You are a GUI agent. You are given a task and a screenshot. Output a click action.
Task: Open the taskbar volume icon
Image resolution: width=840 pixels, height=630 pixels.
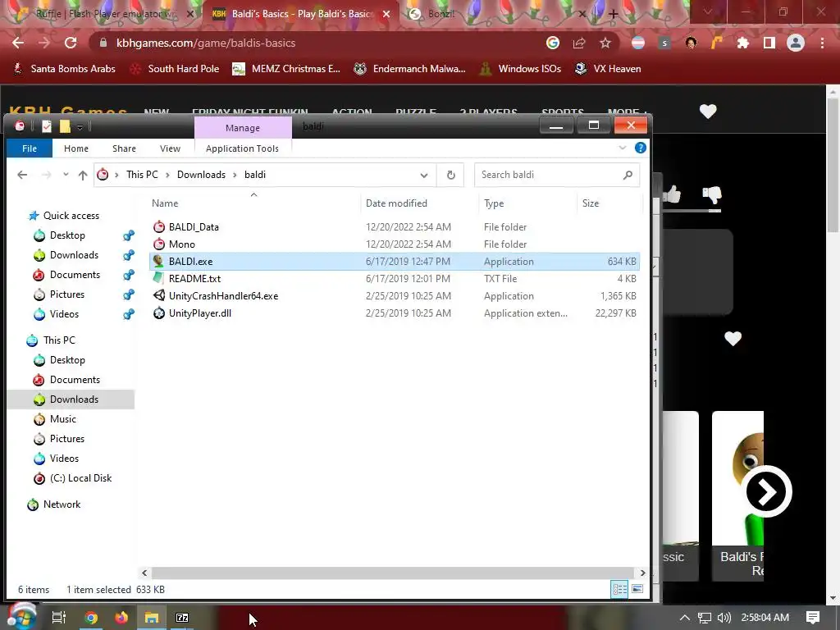[724, 618]
